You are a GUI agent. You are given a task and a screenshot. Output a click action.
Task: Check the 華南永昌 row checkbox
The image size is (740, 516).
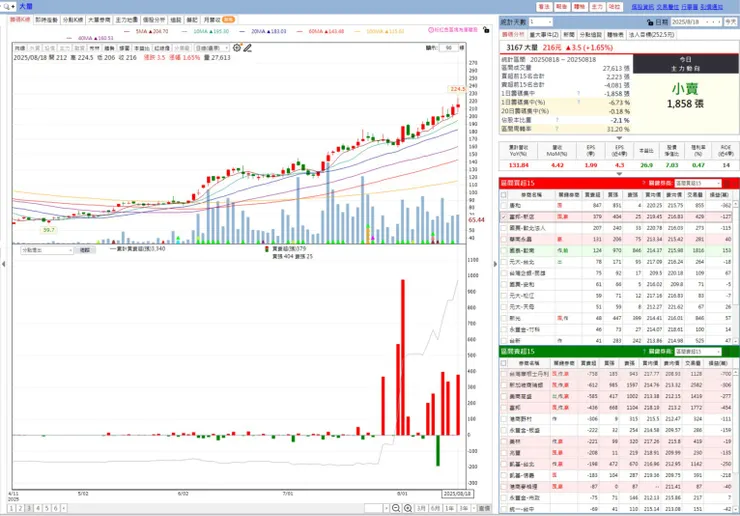(x=504, y=239)
